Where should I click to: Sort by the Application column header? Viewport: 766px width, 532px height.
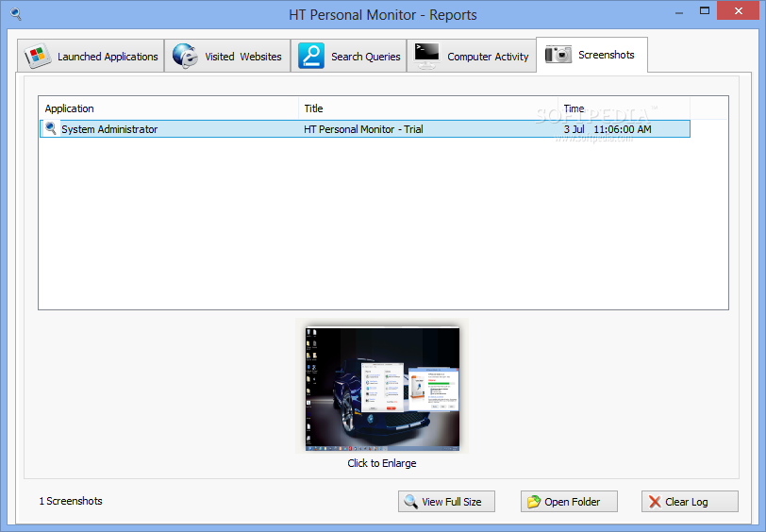click(169, 108)
